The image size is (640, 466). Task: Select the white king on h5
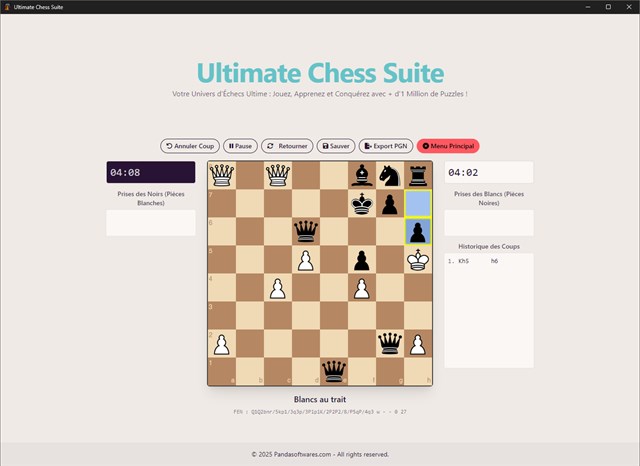tap(418, 260)
